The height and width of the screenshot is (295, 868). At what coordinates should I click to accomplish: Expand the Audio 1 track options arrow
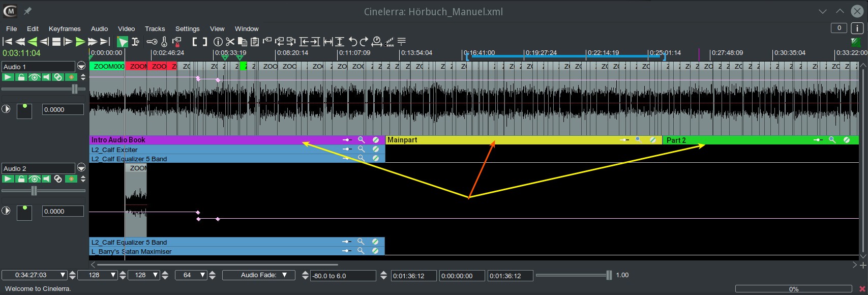click(x=81, y=66)
